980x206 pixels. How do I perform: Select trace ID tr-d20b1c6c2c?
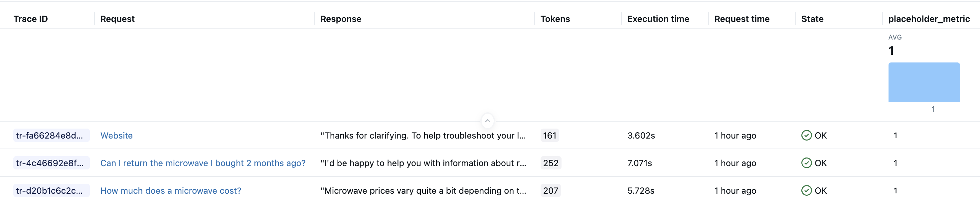coord(50,191)
